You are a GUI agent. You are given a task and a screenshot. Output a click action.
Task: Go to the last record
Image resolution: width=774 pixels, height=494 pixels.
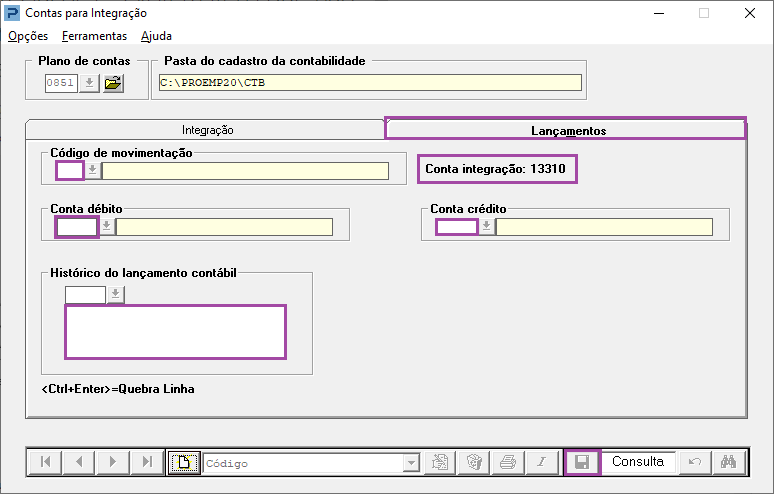(147, 462)
